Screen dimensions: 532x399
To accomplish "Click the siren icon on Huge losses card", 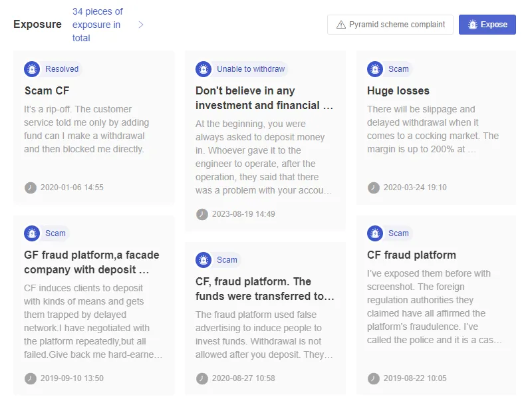I will (x=375, y=69).
